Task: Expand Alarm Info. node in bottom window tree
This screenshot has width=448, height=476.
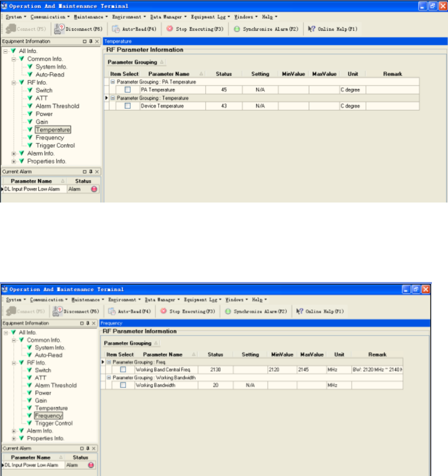Action: [14, 431]
